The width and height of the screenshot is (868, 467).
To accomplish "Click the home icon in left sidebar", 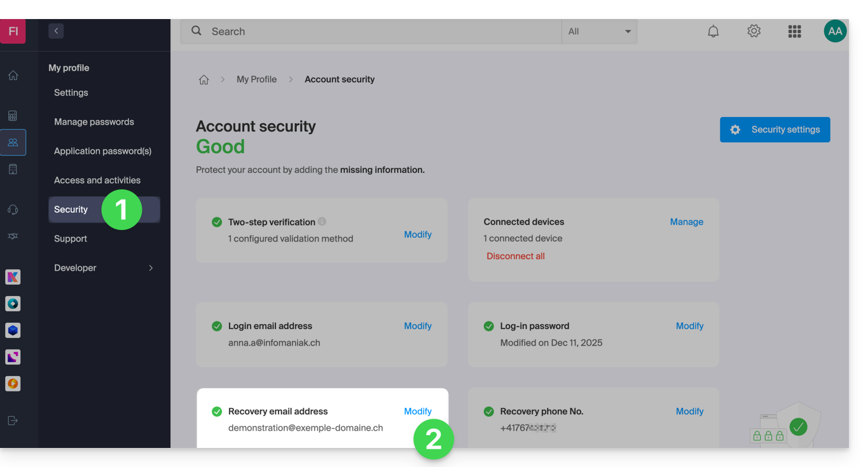I will (x=13, y=76).
